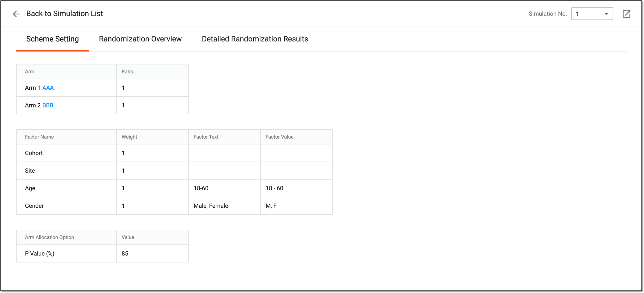Click the Site factor row
Viewport: 644px width, 293px height.
tap(174, 171)
